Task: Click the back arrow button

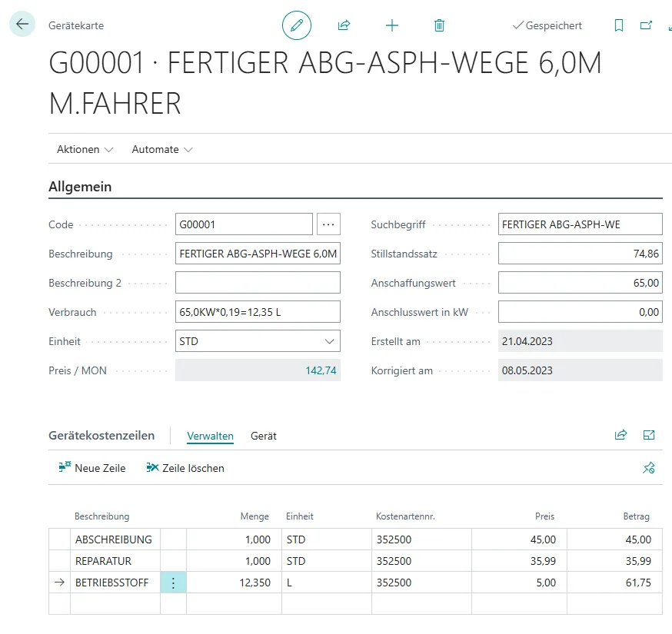Action: 22,25
